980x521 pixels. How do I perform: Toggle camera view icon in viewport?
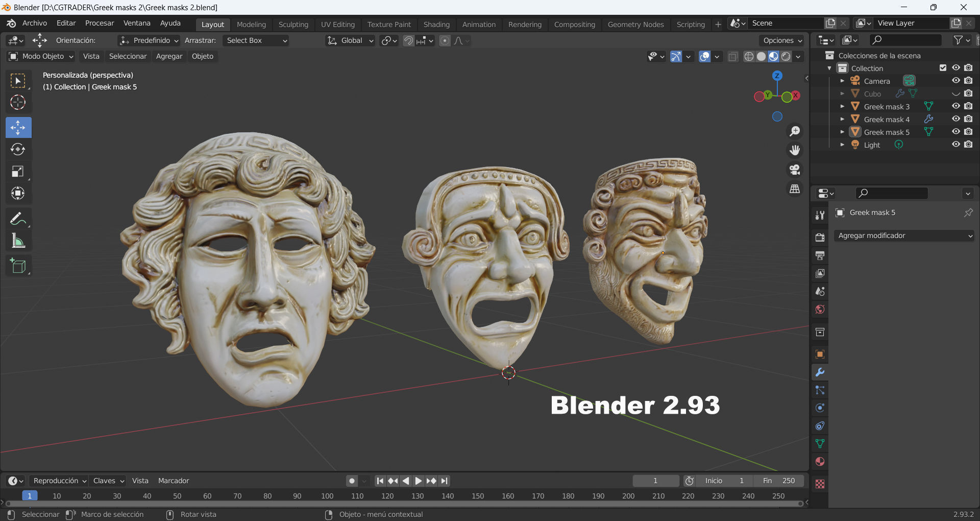click(795, 170)
